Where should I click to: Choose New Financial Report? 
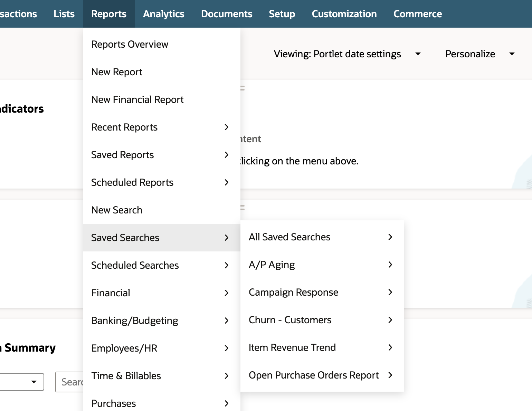coord(162,99)
